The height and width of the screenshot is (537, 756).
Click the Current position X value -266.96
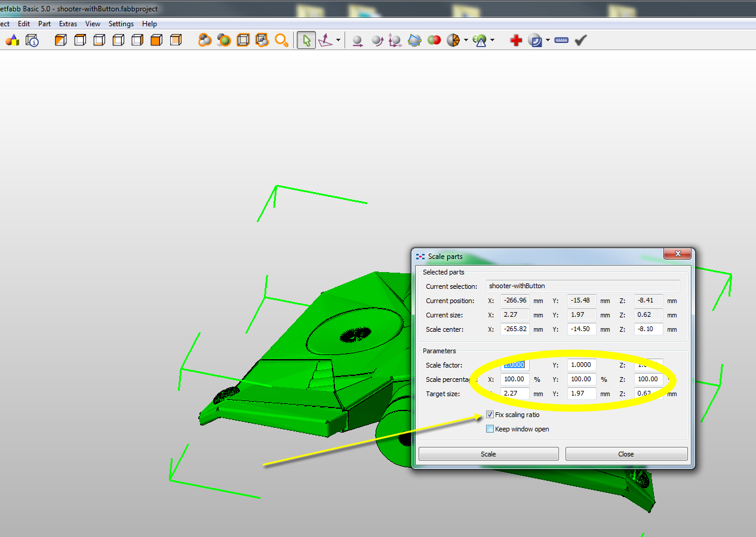[515, 301]
